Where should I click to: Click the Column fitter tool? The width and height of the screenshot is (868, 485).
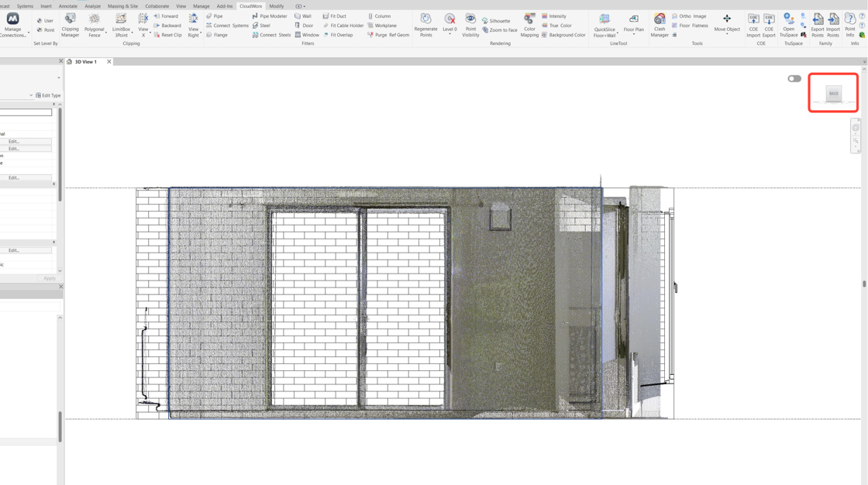(379, 16)
